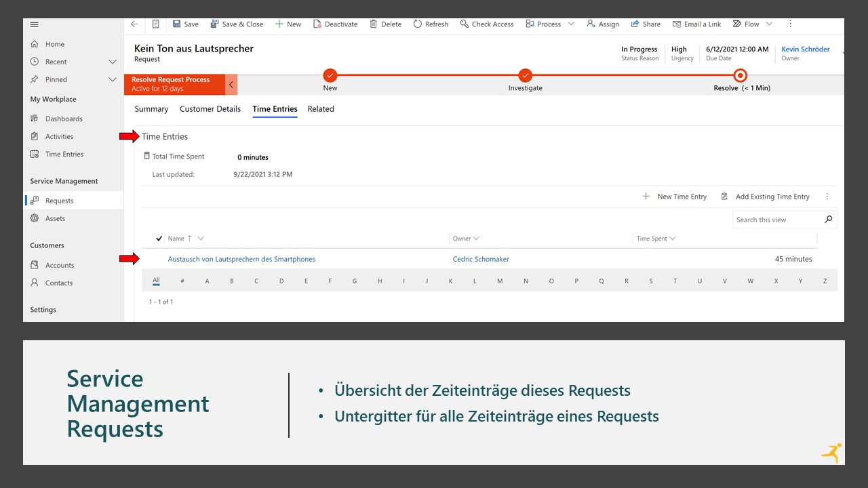Open the command bar overflow menu
Viewport: 868px width, 488px height.
pyautogui.click(x=790, y=24)
